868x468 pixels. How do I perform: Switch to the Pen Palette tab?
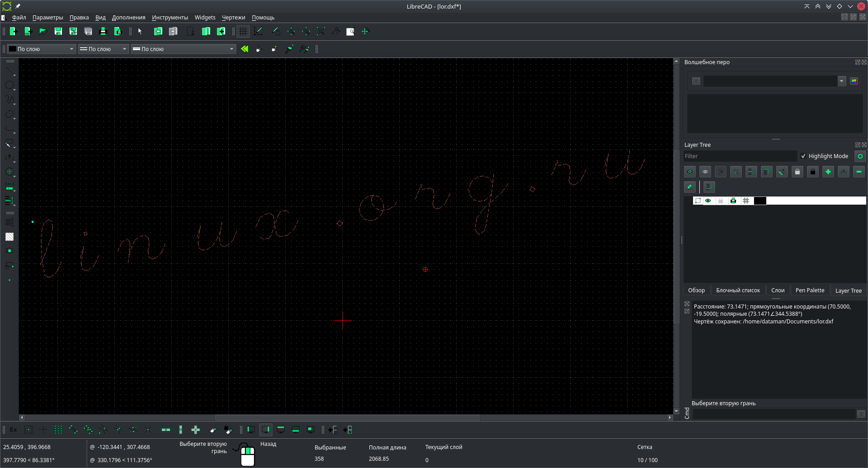point(810,290)
